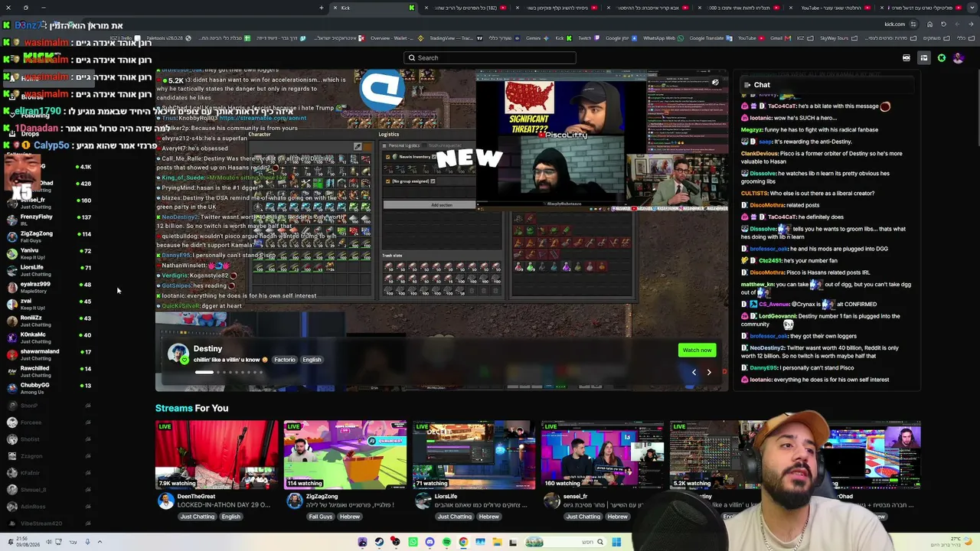The width and height of the screenshot is (980, 551).
Task: Open offline ShonP channel in sidebar
Action: coord(47,406)
